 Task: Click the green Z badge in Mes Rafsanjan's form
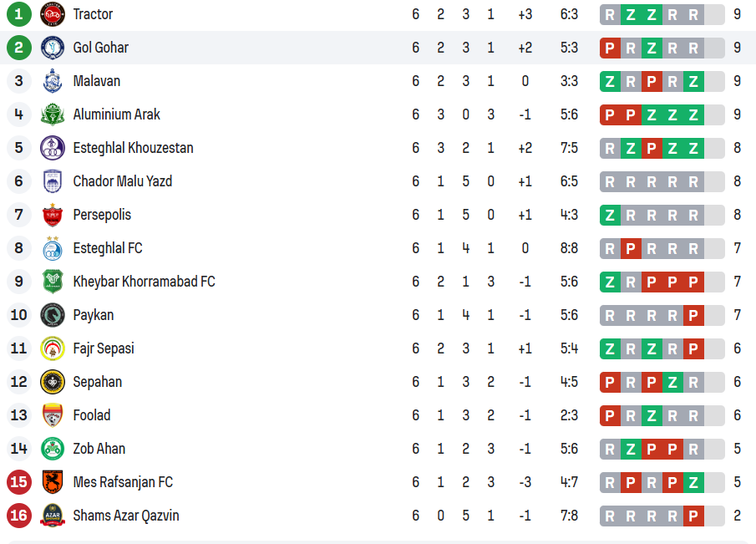pyautogui.click(x=693, y=482)
